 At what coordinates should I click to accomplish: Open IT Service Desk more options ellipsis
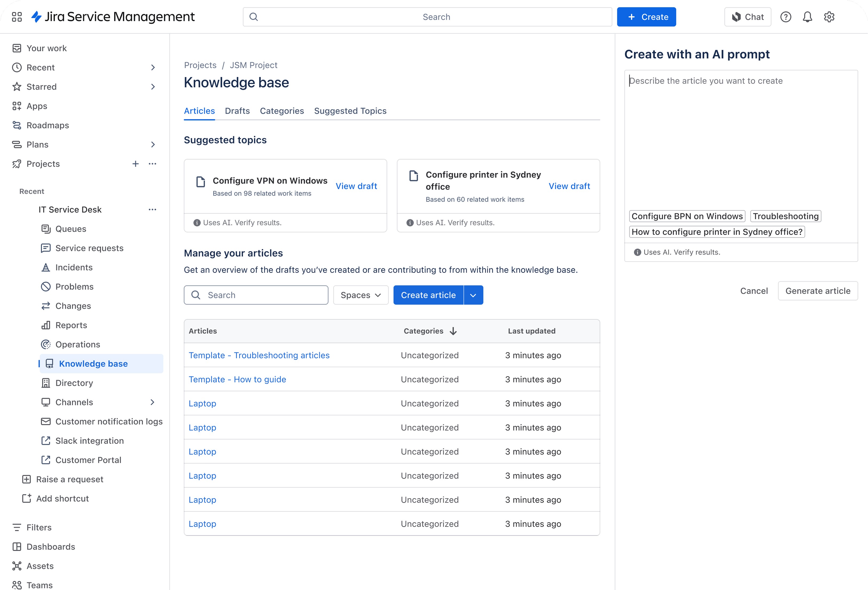pyautogui.click(x=152, y=210)
